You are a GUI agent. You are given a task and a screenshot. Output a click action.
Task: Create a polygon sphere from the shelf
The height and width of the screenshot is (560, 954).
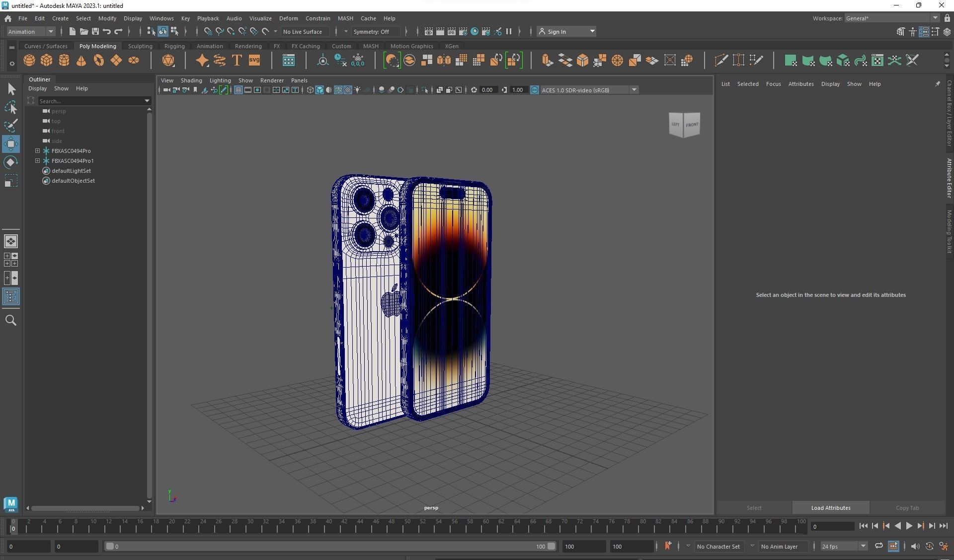pyautogui.click(x=29, y=61)
